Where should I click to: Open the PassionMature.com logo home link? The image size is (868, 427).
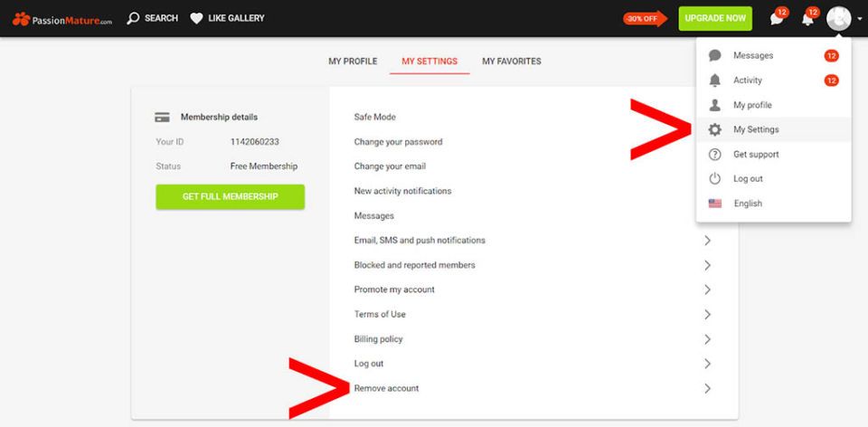pyautogui.click(x=61, y=19)
